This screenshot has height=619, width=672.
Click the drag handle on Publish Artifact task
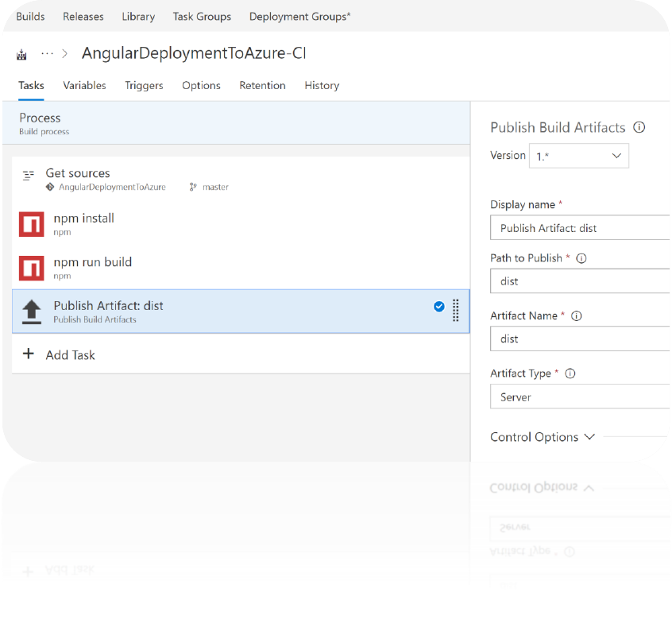[455, 311]
